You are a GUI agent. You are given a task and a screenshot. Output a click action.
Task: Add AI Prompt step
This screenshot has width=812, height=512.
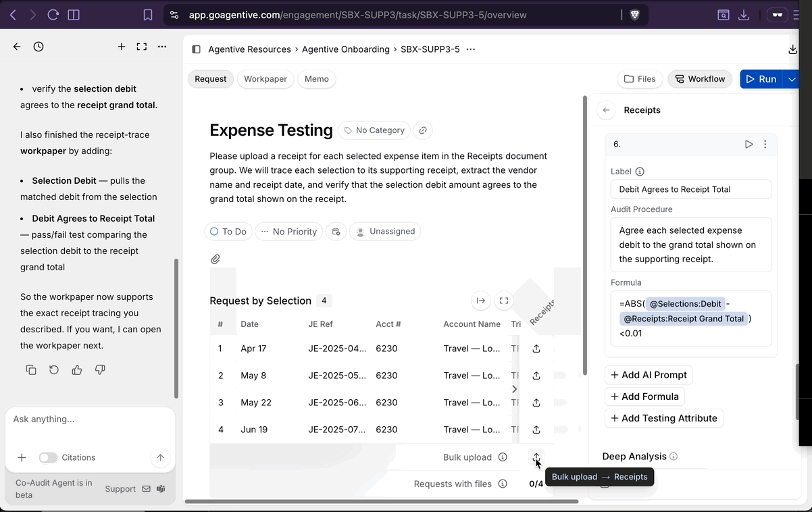point(649,375)
